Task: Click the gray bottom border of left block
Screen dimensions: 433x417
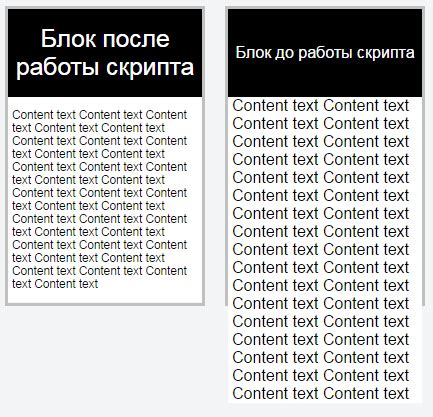Action: (105, 304)
